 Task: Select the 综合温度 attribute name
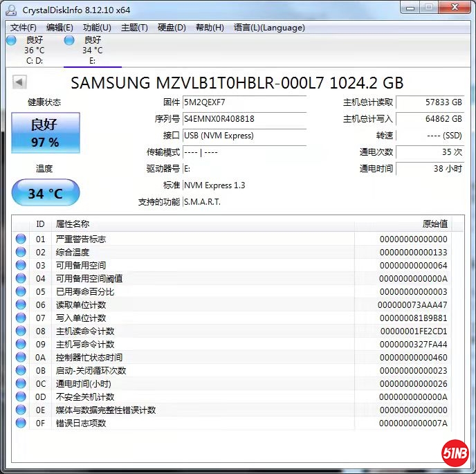pos(72,252)
